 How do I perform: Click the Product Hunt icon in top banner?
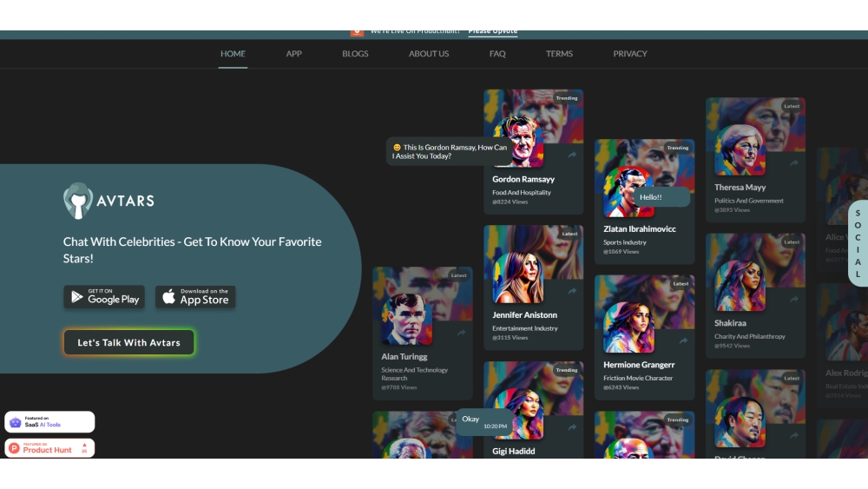pos(357,32)
